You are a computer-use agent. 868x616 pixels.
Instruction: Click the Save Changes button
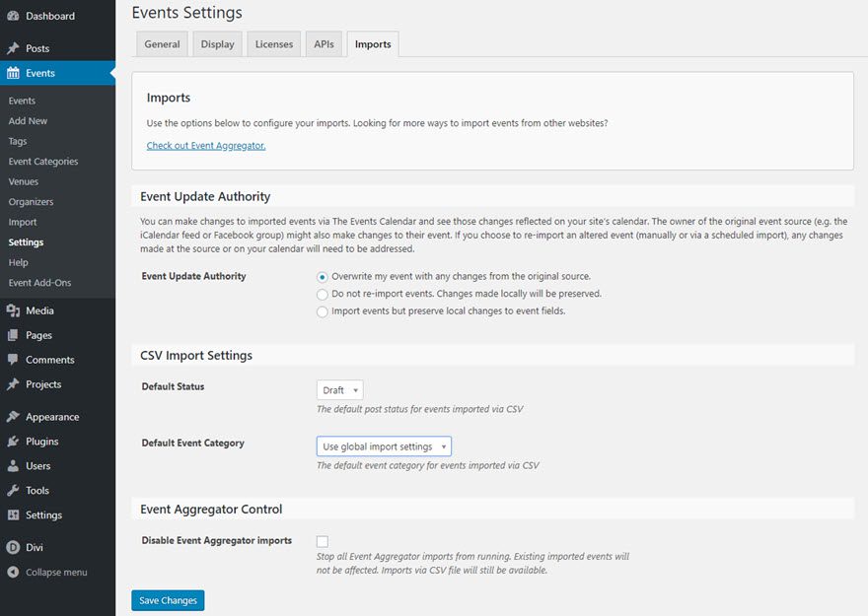point(167,600)
